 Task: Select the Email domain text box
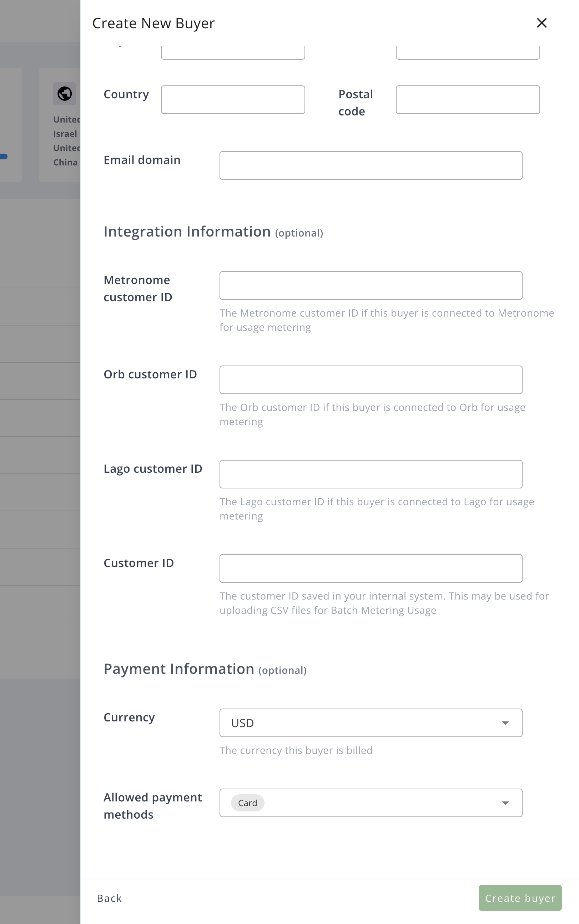pyautogui.click(x=371, y=165)
